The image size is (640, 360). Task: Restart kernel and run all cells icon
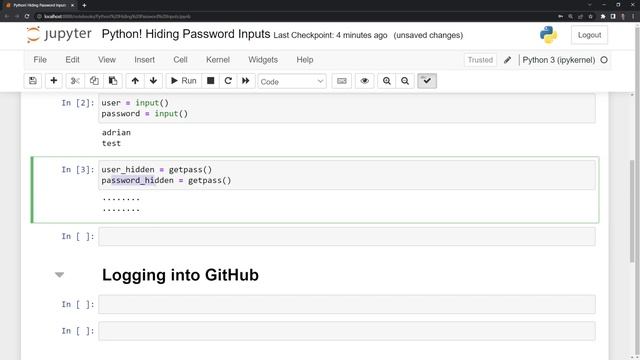point(246,81)
